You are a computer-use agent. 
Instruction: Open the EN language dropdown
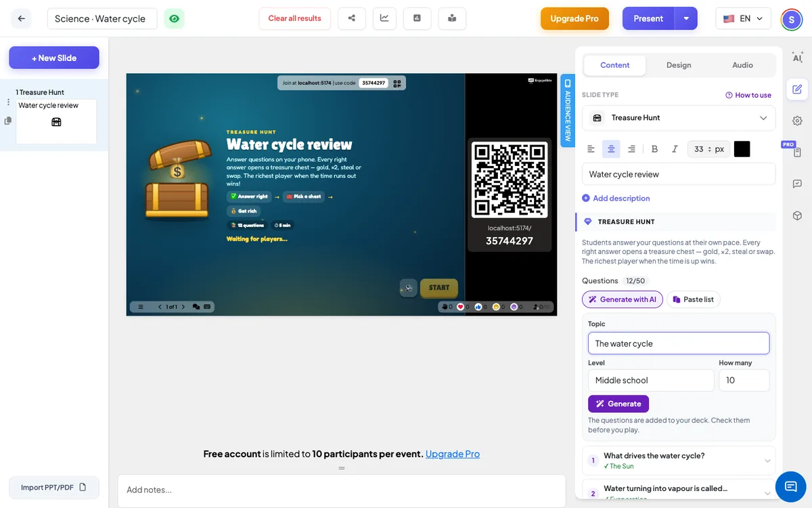coord(743,18)
